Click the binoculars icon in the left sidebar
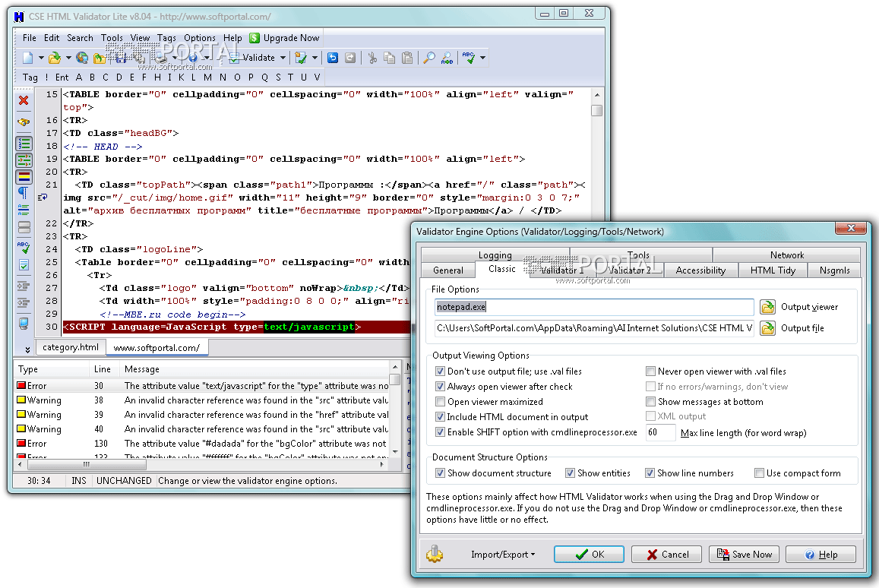The width and height of the screenshot is (879, 588). point(24,122)
